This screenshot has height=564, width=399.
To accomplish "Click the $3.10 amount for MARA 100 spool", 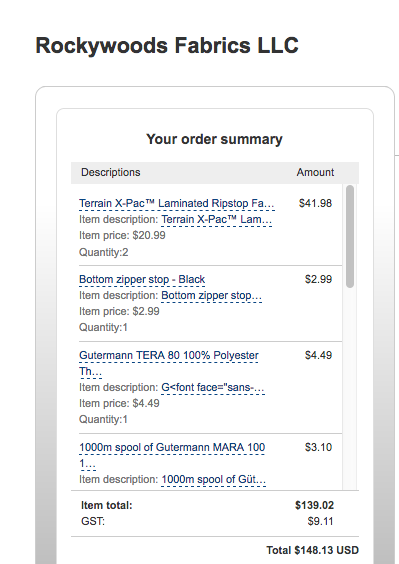I will (x=318, y=447).
